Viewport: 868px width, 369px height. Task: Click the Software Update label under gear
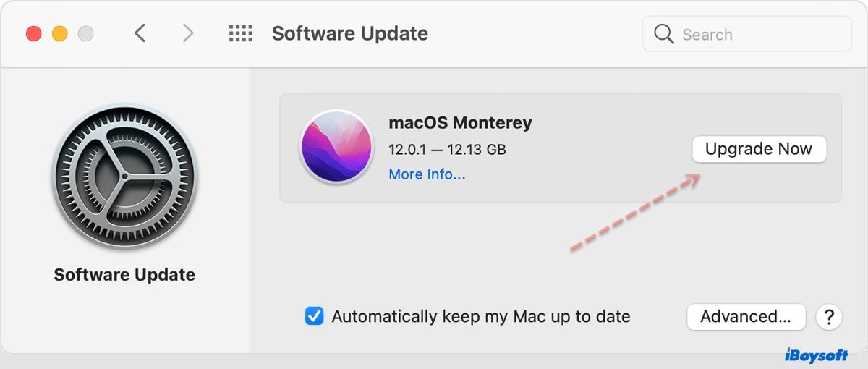click(x=124, y=275)
